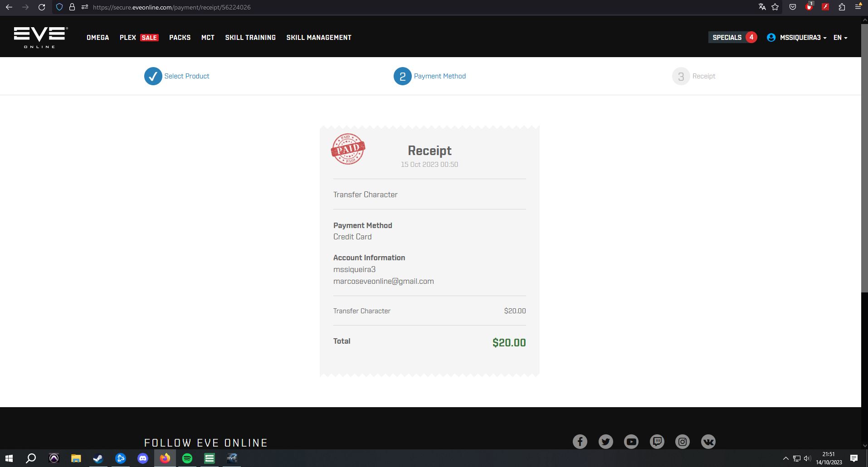Expand the MSSIQUEIRA3 account dropdown
The image size is (868, 467).
click(x=803, y=38)
